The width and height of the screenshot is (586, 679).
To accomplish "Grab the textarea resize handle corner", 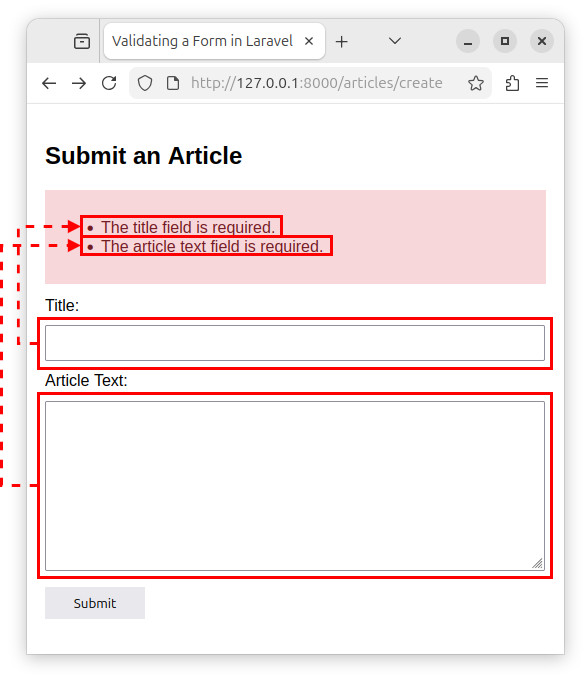I will (x=537, y=563).
